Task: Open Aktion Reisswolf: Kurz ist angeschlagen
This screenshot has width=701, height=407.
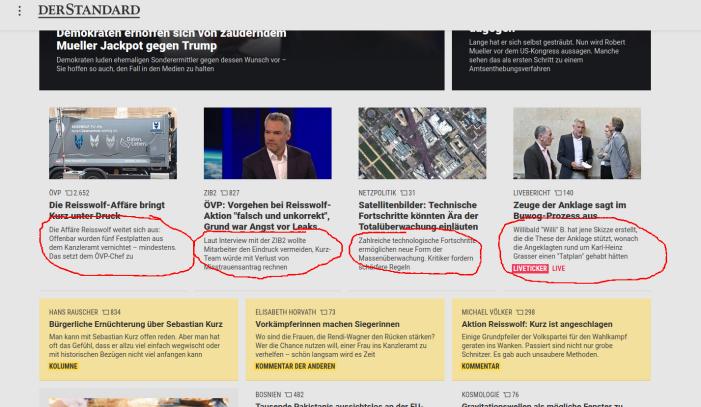Action: point(537,324)
